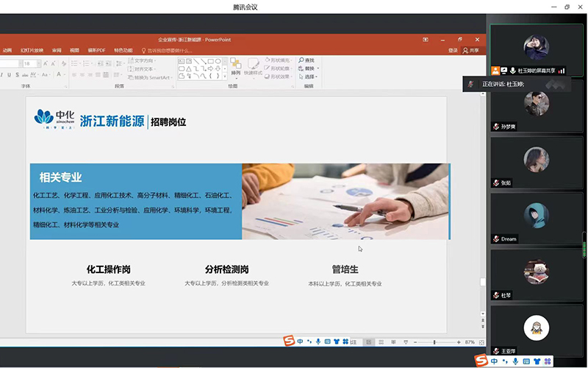Viewport: 588px width, 368px height.
Task: Click the tell-me search box in ribbon
Action: tap(167, 51)
